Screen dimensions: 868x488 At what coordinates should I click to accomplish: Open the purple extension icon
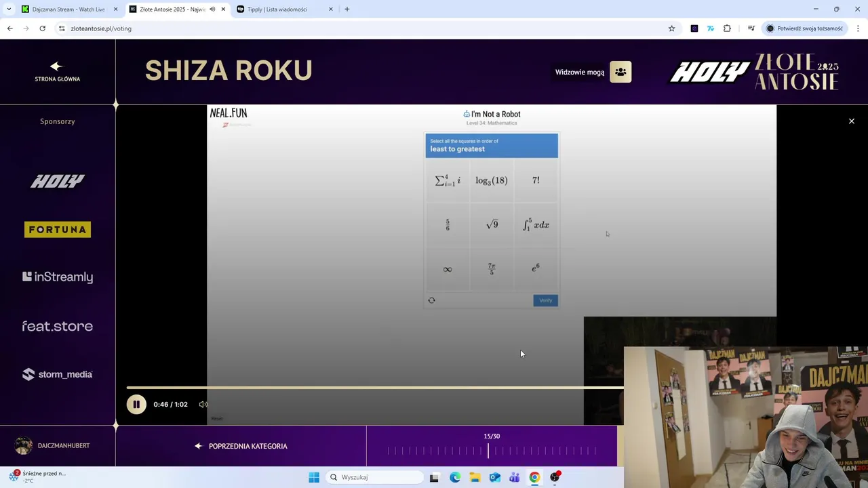(x=694, y=28)
